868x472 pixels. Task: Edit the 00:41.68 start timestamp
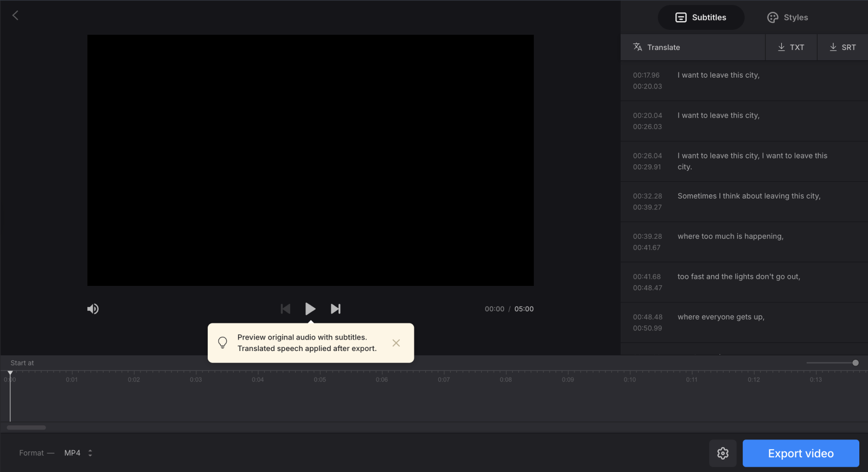click(647, 277)
